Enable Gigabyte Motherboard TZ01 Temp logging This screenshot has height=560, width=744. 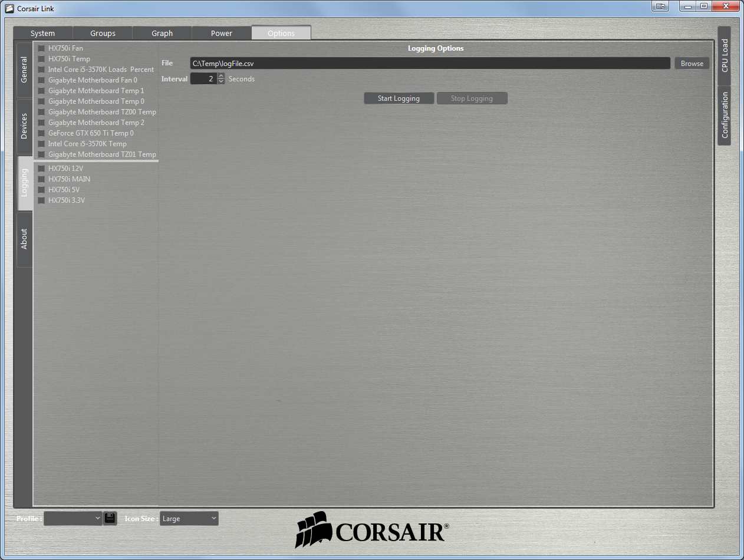[41, 154]
